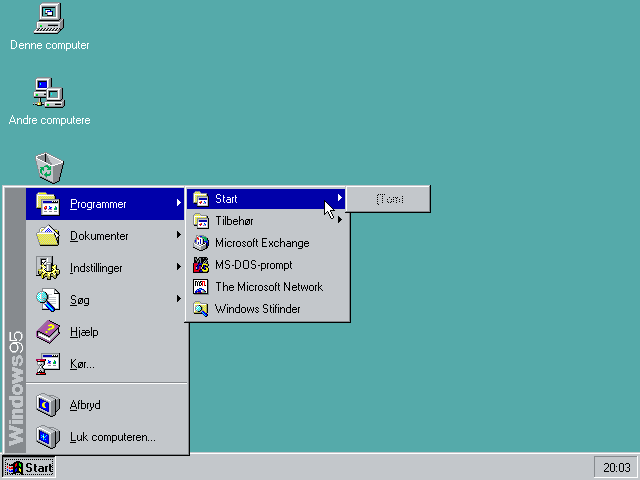Click the MS-DOS-prompt icon
Viewport: 640px width, 480px height.
pyautogui.click(x=200, y=265)
